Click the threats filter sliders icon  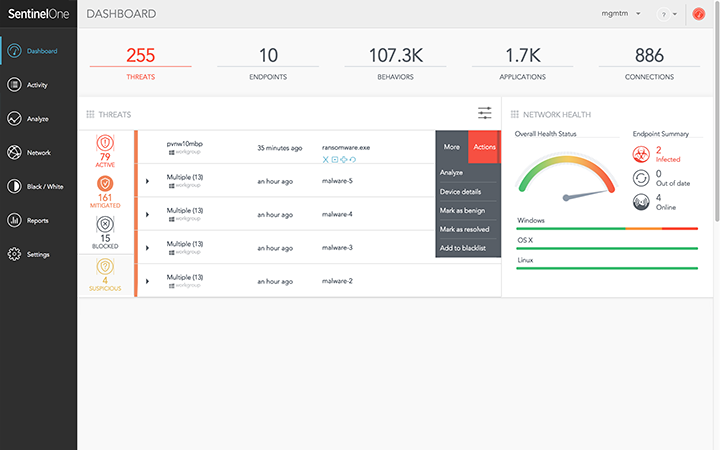pos(485,114)
